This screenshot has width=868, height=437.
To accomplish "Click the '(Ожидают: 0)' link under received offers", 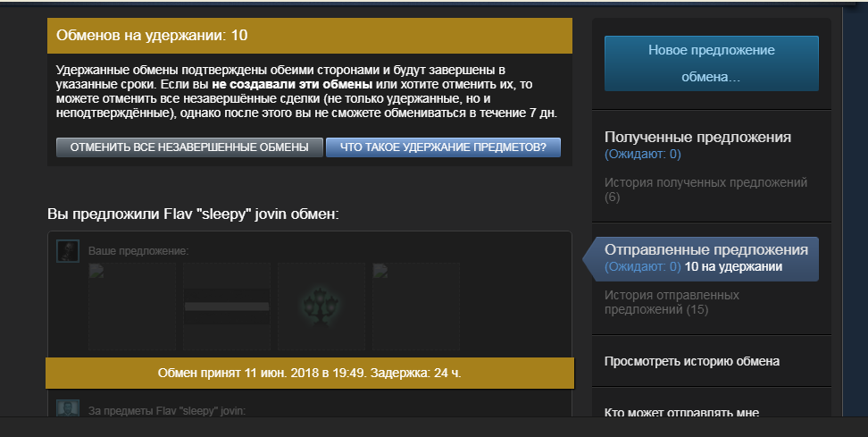I will pyautogui.click(x=643, y=154).
